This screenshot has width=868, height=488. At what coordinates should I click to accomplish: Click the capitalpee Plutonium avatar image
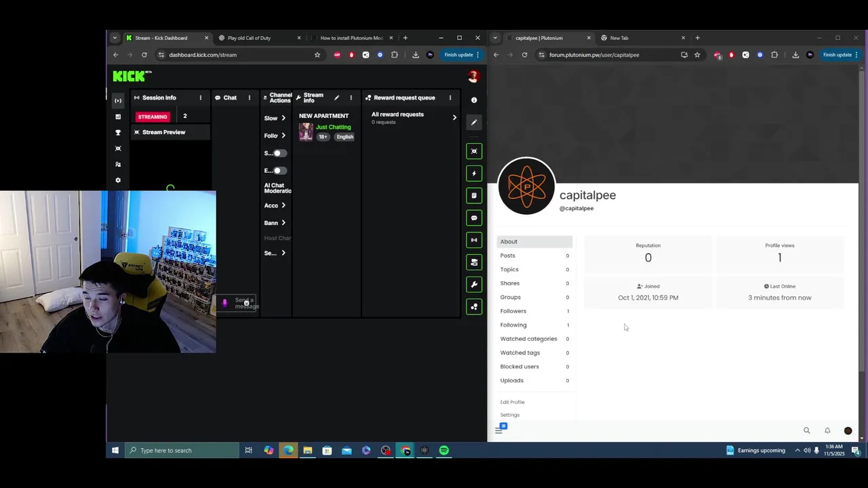(x=526, y=186)
